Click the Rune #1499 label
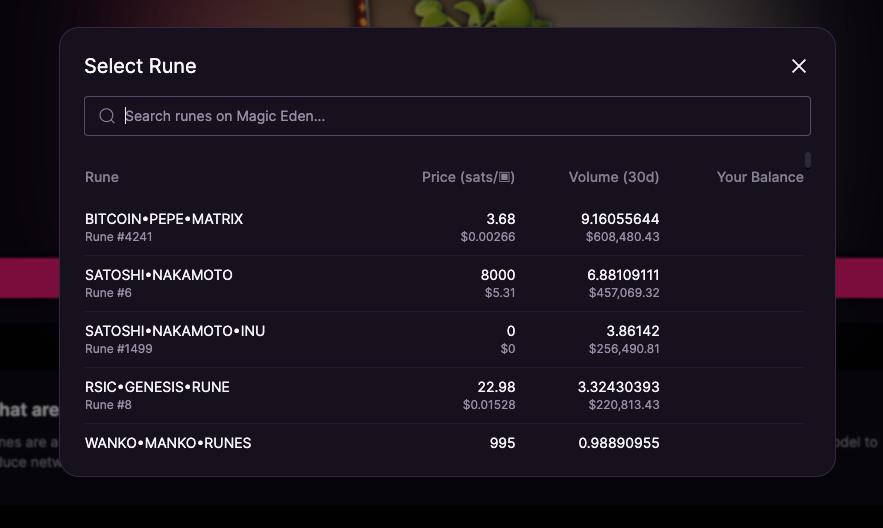 pyautogui.click(x=119, y=349)
